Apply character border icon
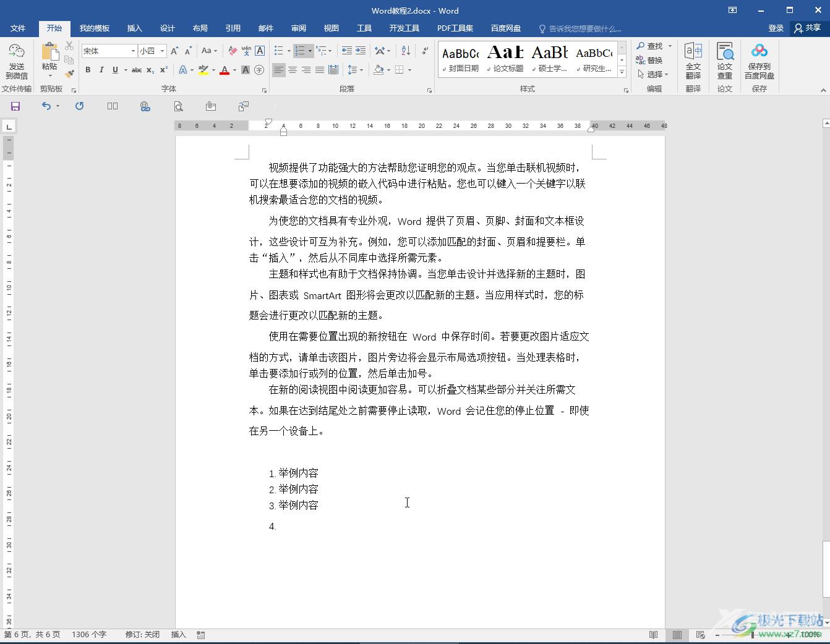830x644 pixels. (260, 51)
